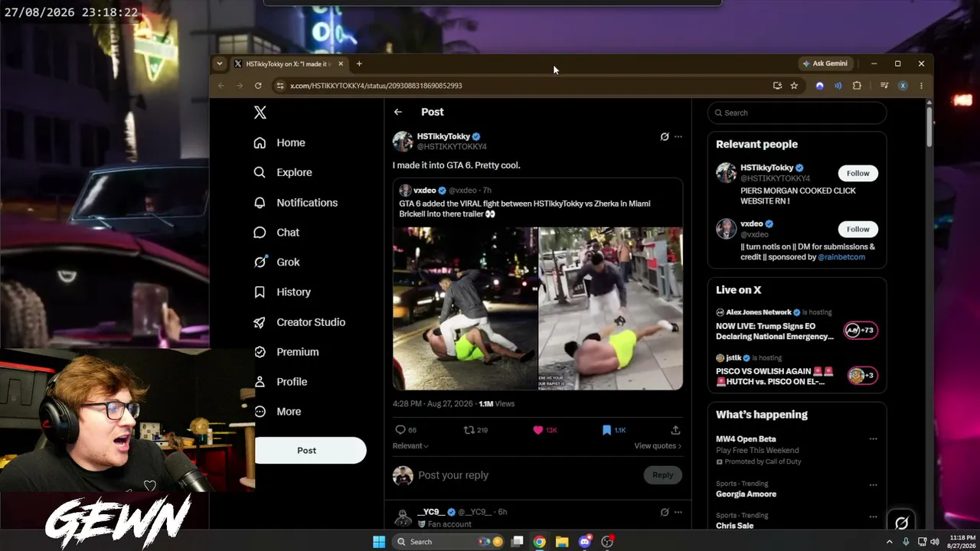Repost the post with 219 reposts

click(x=475, y=430)
